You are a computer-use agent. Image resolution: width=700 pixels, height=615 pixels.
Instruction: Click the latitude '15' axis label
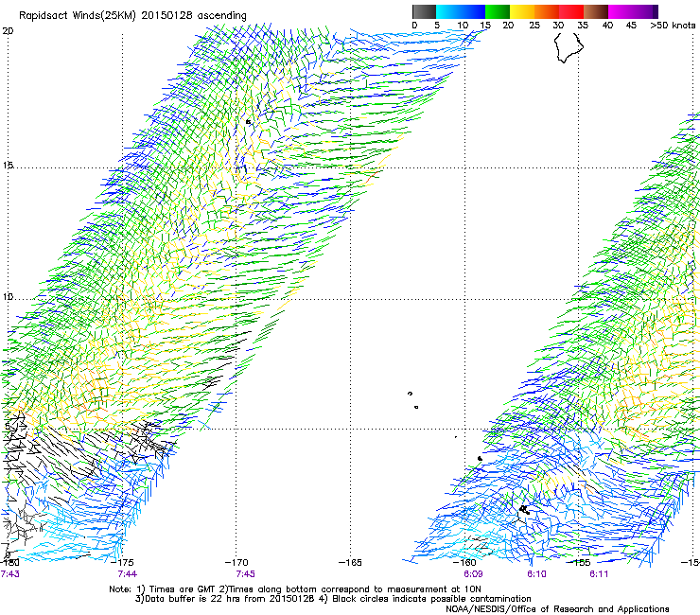pos(8,166)
